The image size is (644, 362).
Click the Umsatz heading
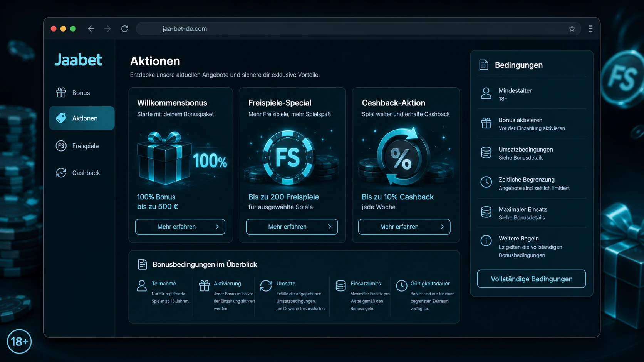tap(285, 284)
